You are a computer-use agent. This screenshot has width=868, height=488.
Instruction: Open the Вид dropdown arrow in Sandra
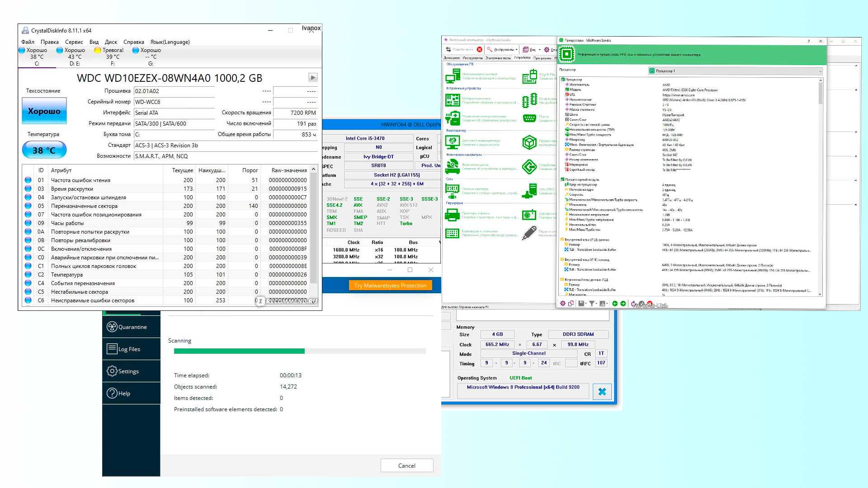point(539,50)
